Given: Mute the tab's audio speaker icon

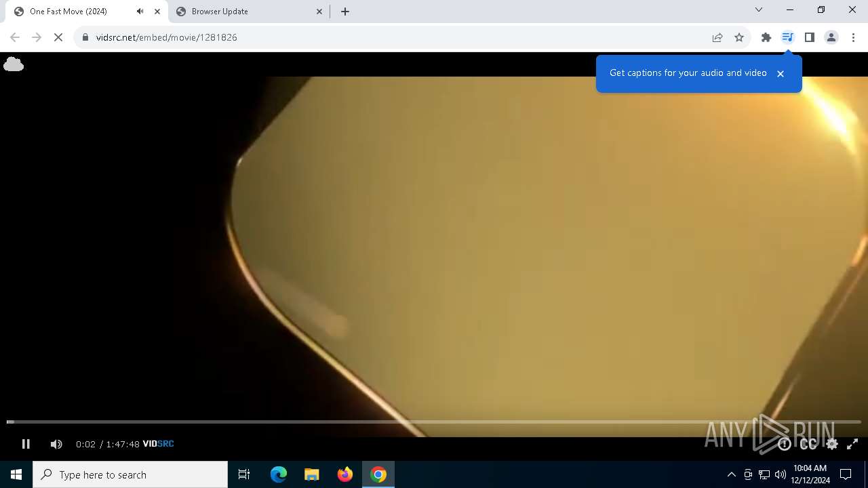Looking at the screenshot, I should [x=140, y=12].
